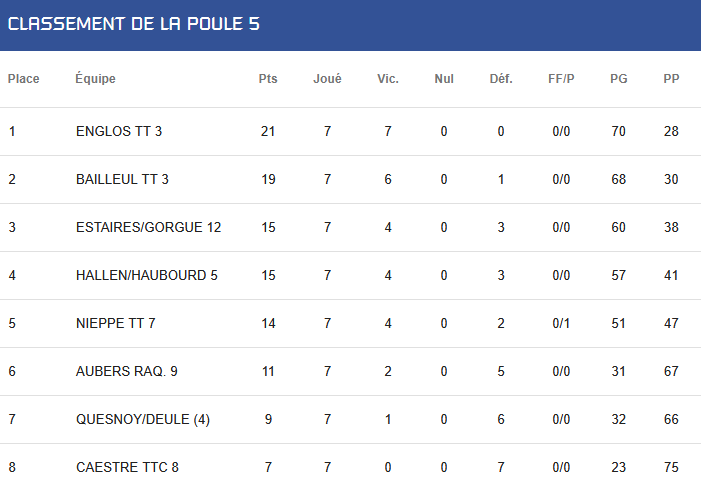Click the Pts column header

pos(268,79)
